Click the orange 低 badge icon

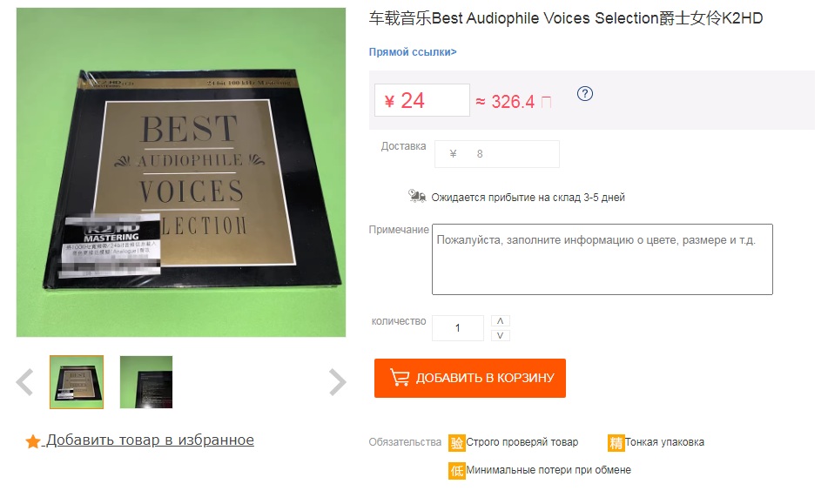[456, 470]
